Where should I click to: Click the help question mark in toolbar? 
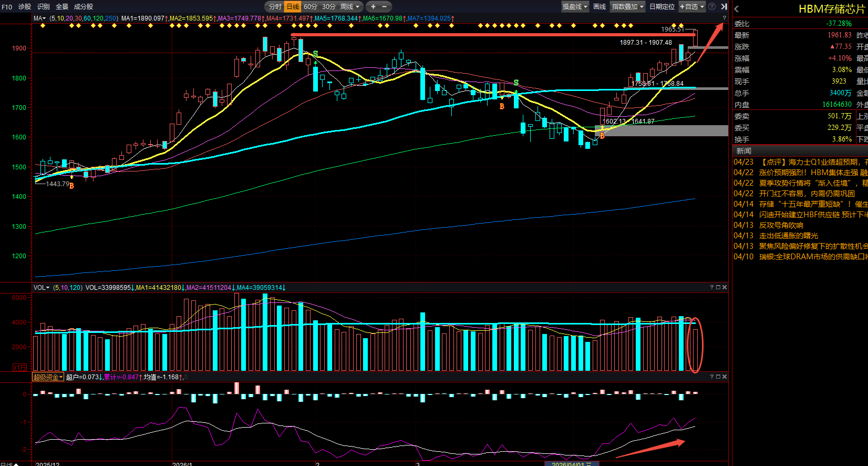712,7
